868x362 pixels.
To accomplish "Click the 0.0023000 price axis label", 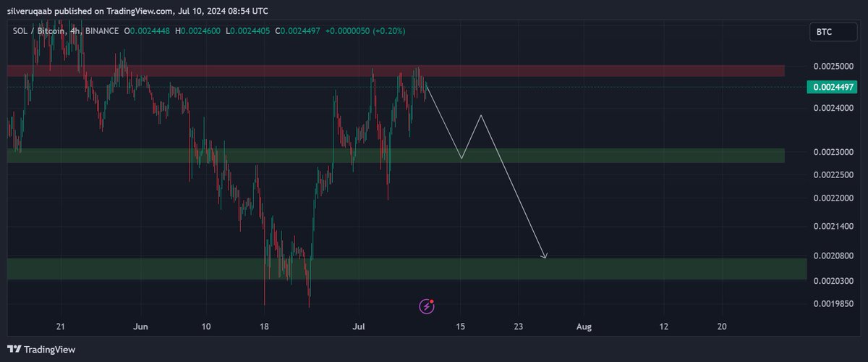I will coord(833,152).
